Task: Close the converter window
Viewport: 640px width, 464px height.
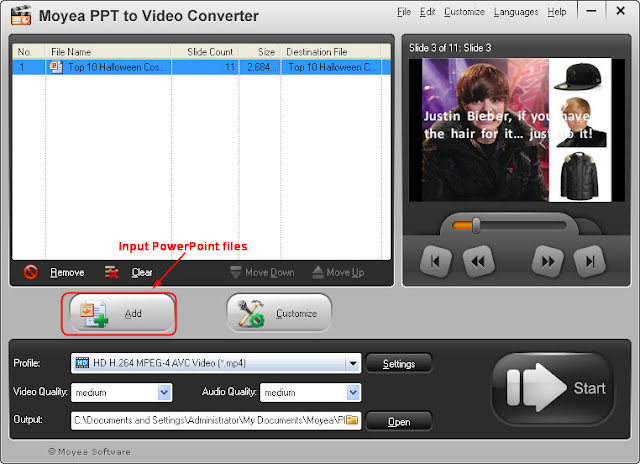Action: (620, 11)
